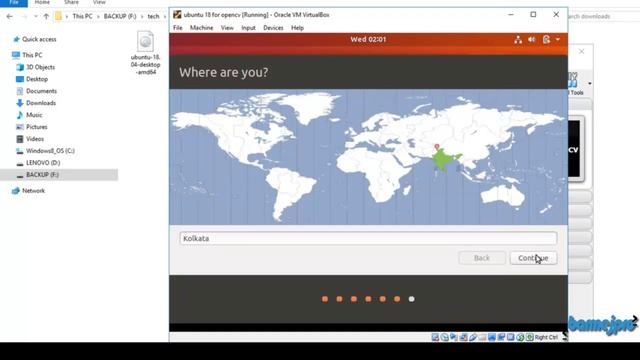Expand breadcrumb arrow after BACKUP (F:)
Image resolution: width=640 pixels, height=360 pixels.
coord(142,16)
